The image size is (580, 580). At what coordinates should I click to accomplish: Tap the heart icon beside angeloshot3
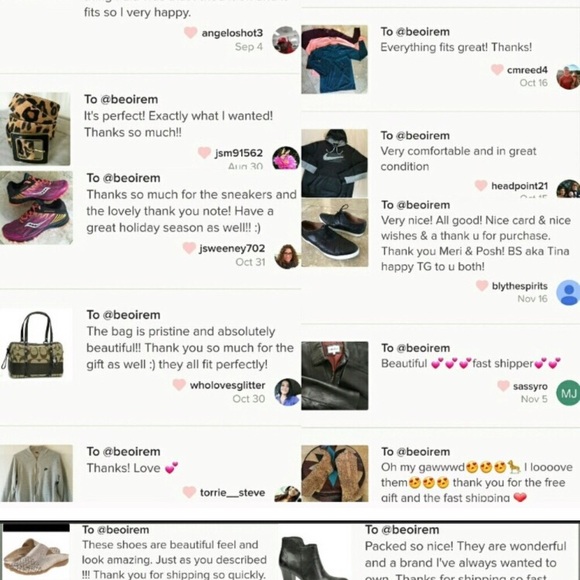click(x=190, y=33)
